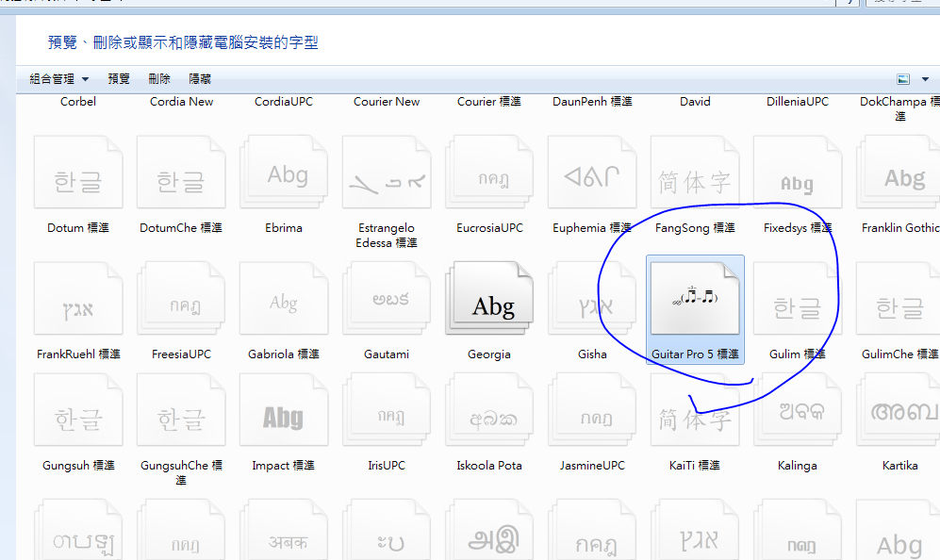Screen dimensions: 940x560
Task: Pick the Gisha font icon
Action: 592,298
